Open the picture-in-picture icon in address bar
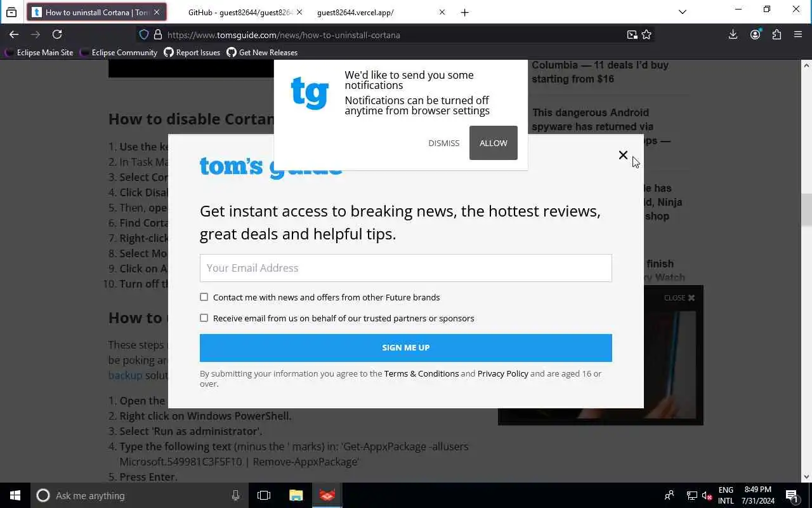Image resolution: width=812 pixels, height=508 pixels. pyautogui.click(x=632, y=35)
